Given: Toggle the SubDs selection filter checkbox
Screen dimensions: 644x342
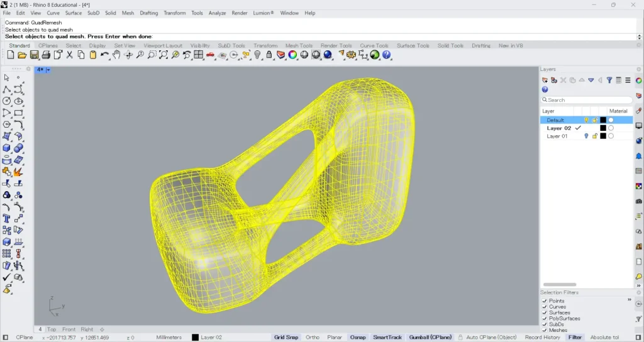Looking at the screenshot, I should pyautogui.click(x=545, y=324).
